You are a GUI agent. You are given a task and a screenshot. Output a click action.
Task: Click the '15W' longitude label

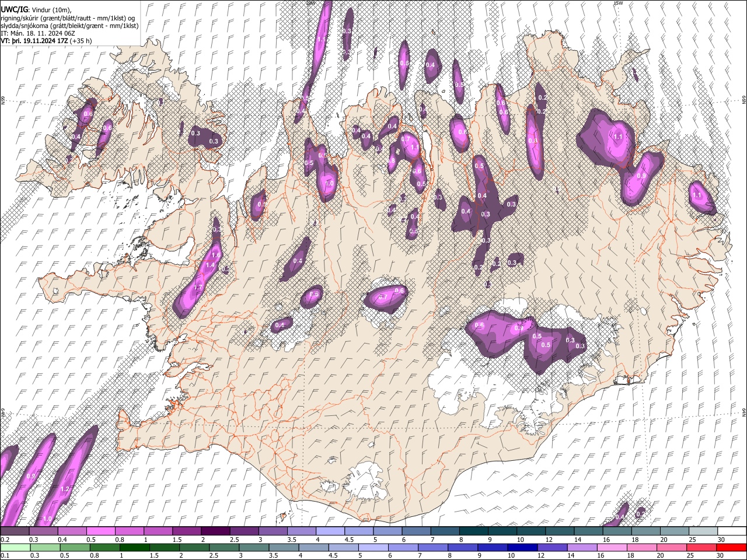[x=618, y=3]
